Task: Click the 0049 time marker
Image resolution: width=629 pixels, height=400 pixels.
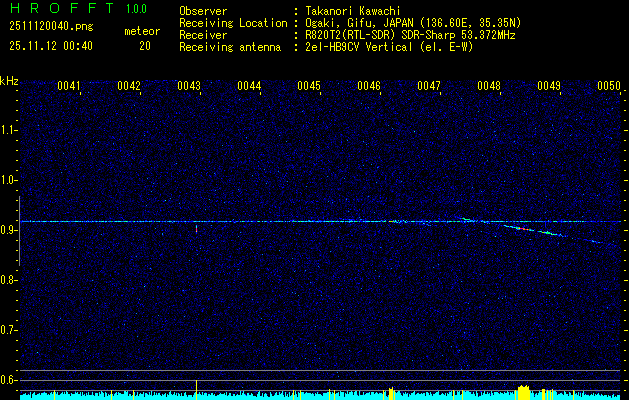Action: click(x=549, y=86)
